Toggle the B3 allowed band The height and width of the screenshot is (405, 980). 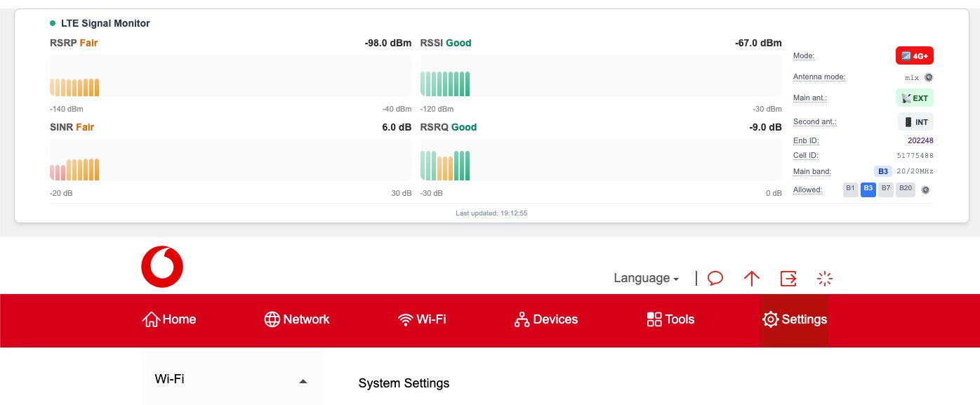click(868, 190)
